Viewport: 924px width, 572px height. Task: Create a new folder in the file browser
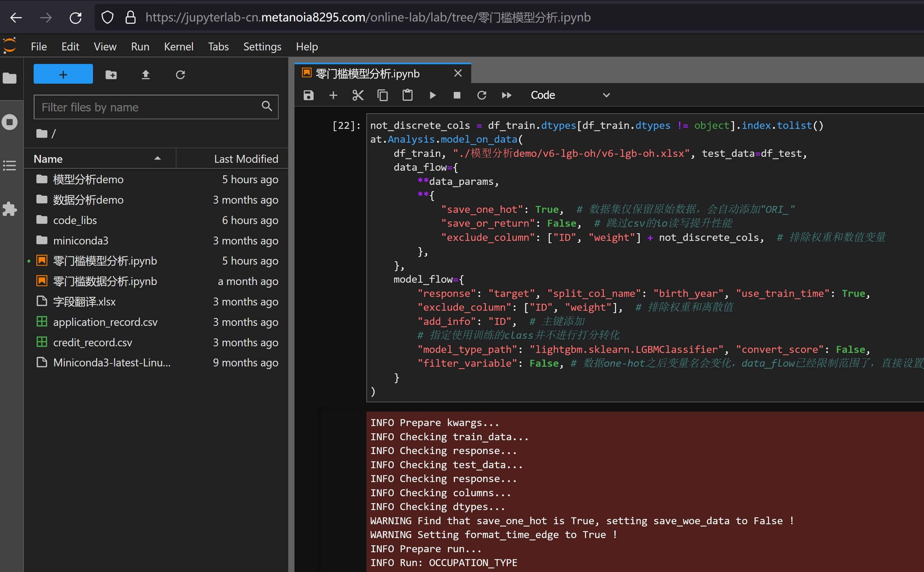[111, 74]
